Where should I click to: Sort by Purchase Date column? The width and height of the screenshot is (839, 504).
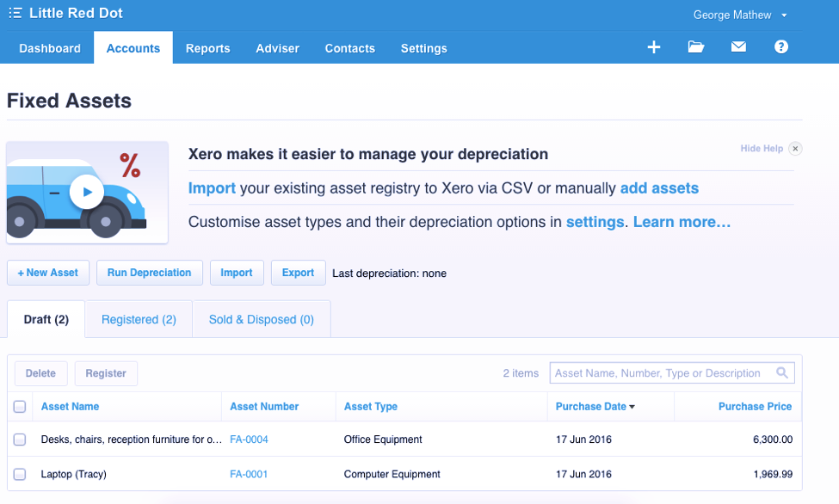click(x=595, y=407)
